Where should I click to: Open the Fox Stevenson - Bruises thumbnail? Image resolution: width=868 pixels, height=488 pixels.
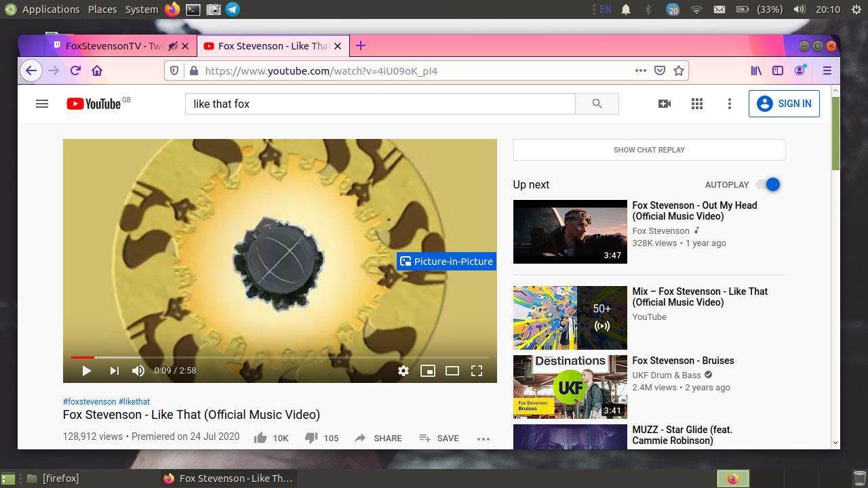pyautogui.click(x=570, y=387)
